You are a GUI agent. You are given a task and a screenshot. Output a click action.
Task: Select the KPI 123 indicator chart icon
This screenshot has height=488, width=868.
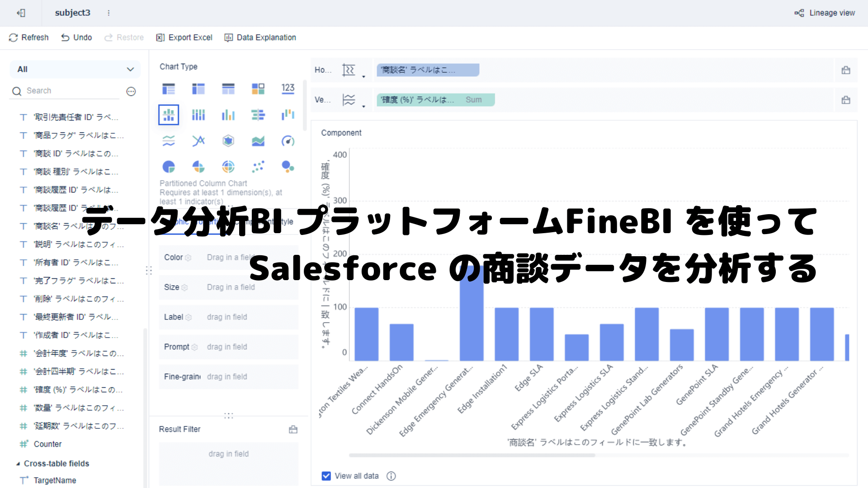pyautogui.click(x=288, y=89)
